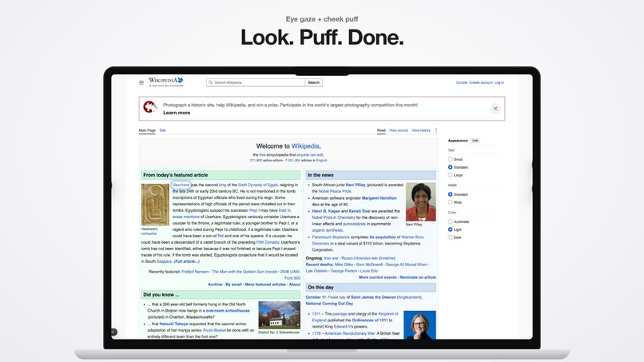Open the Ordinances of 1311 link
Screen dimensions: 644x362
point(370,320)
